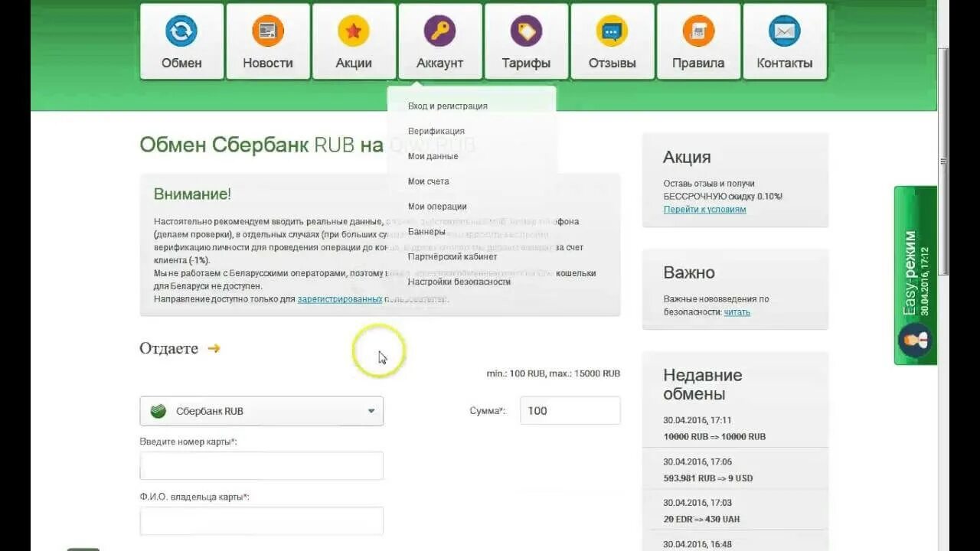Follow the зарегистрированных users link
This screenshot has width=980, height=551.
[340, 299]
